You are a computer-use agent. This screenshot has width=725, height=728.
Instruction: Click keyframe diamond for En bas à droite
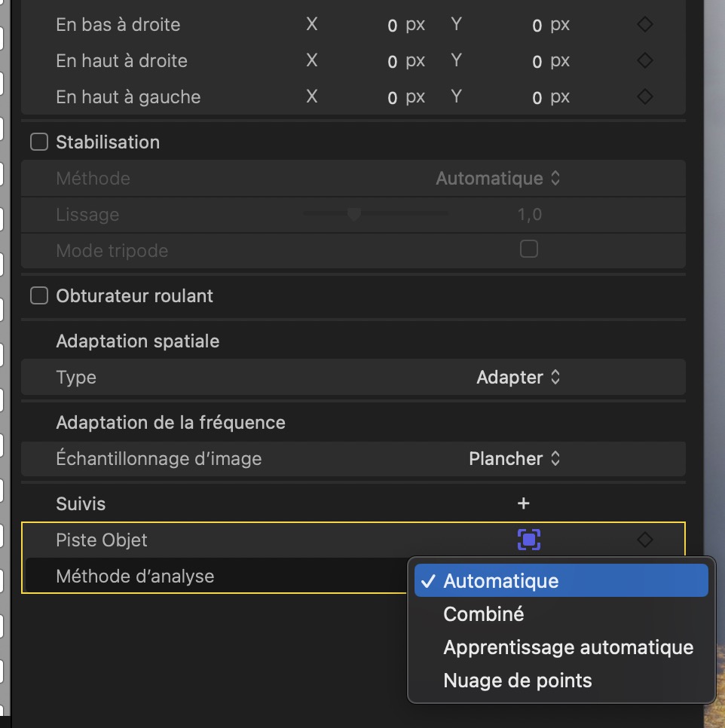click(x=644, y=25)
